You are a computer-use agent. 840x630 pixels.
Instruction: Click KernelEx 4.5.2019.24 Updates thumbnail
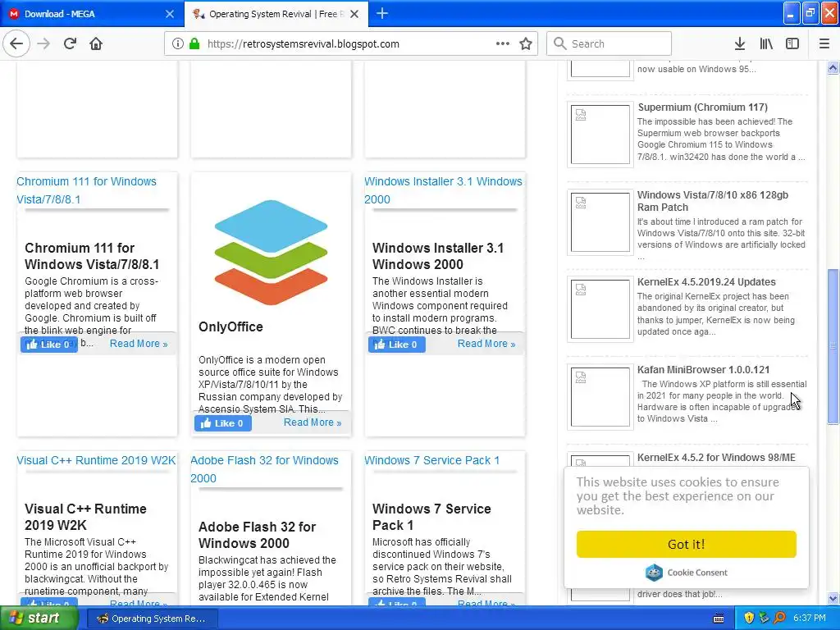point(600,309)
